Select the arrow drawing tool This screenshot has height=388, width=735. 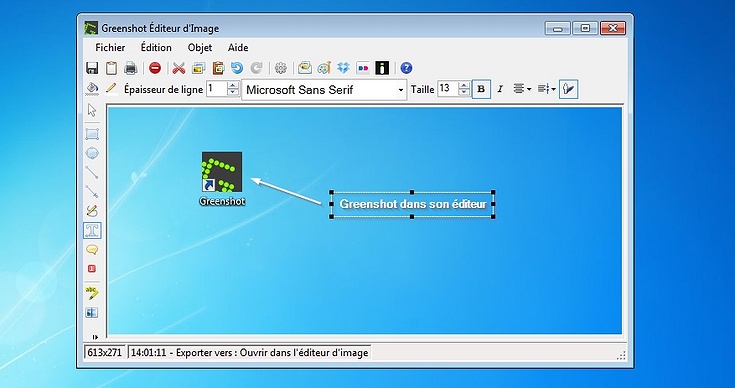pos(92,192)
